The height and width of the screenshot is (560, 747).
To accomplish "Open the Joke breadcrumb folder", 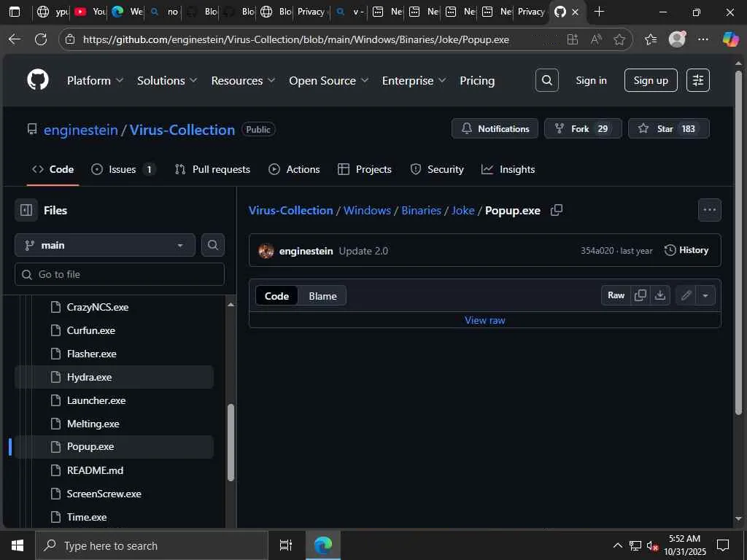I will (x=462, y=210).
